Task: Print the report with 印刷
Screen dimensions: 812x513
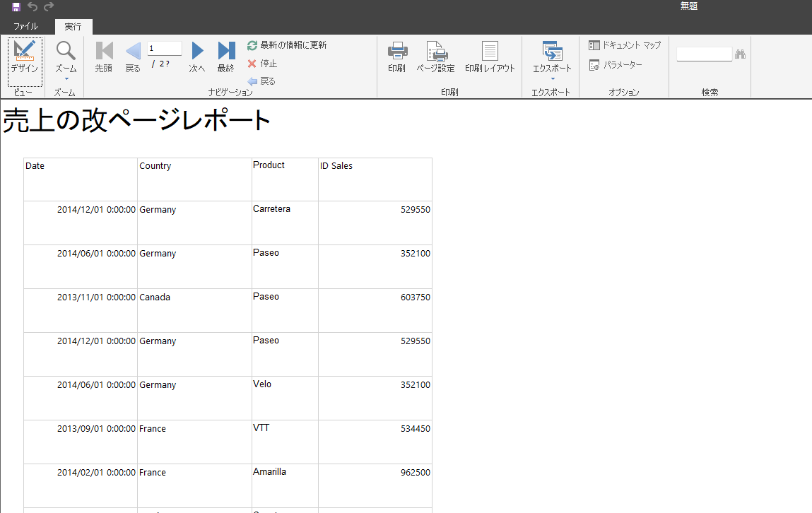Action: coord(397,57)
